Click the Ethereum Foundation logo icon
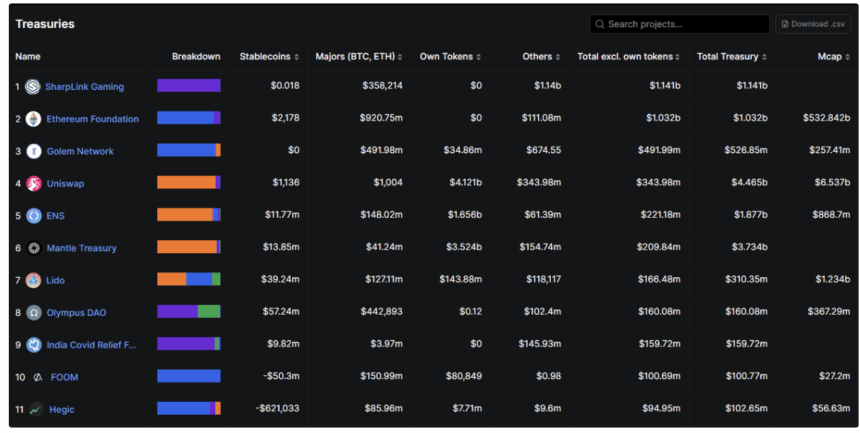 34,119
